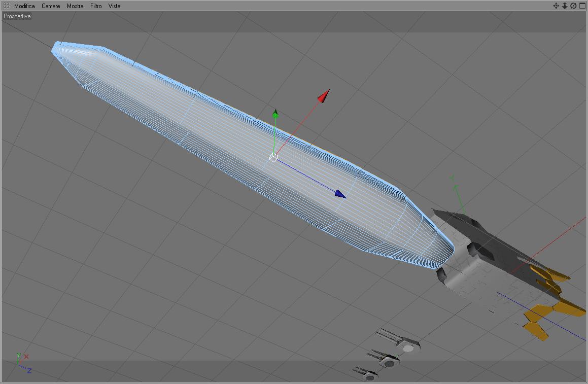The width and height of the screenshot is (588, 384).
Task: Open the Mostra menu
Action: 75,6
